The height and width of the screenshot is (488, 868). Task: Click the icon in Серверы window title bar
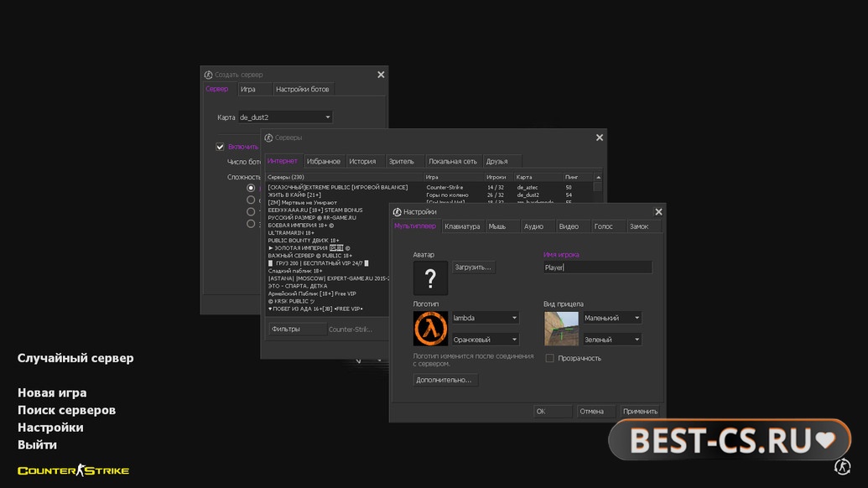[268, 138]
